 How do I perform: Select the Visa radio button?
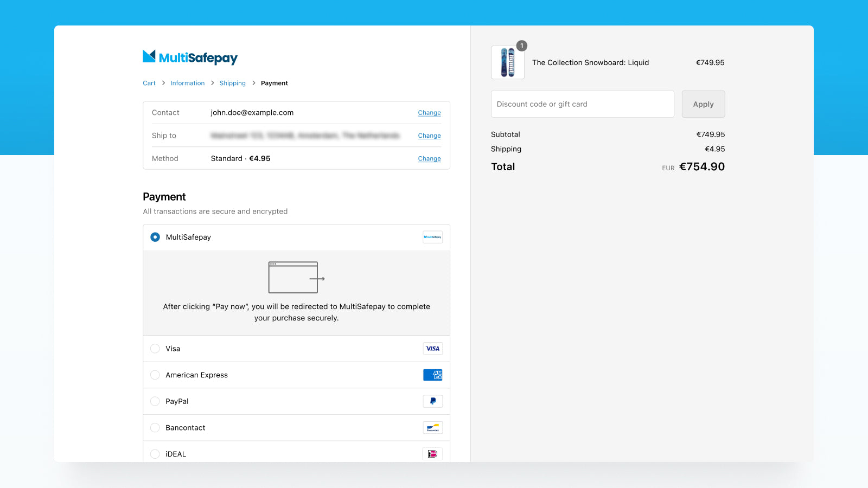point(155,349)
